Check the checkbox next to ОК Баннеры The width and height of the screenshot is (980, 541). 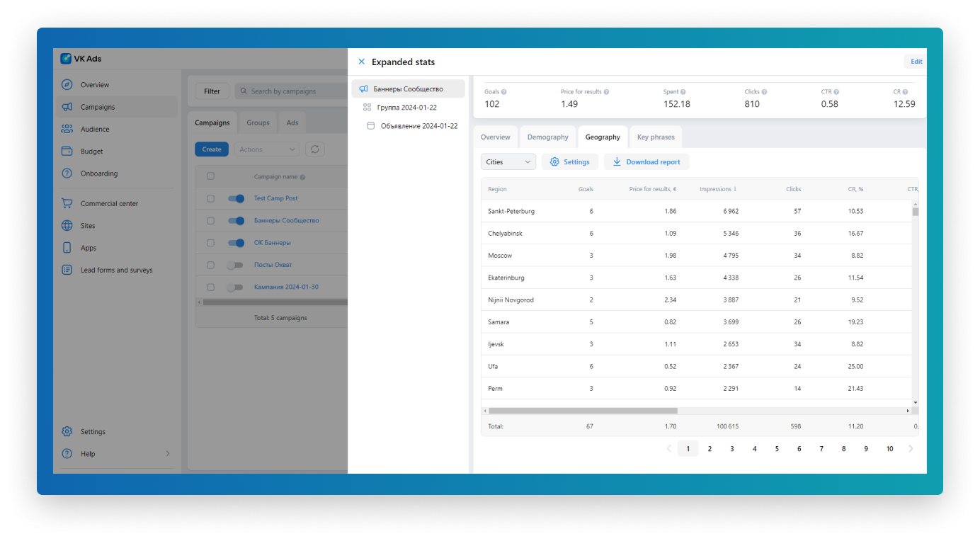pyautogui.click(x=210, y=242)
